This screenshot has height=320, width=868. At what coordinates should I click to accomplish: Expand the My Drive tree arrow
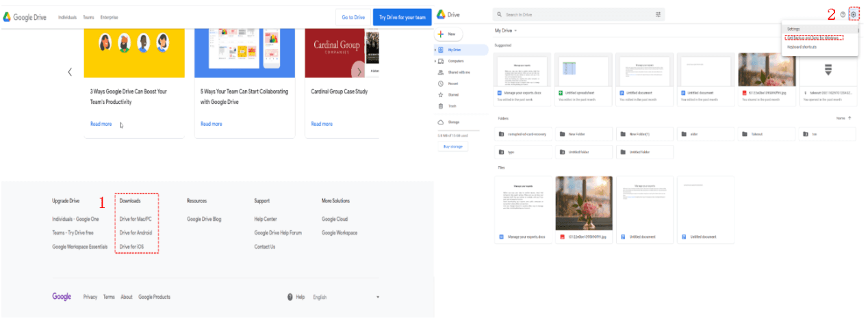pos(435,50)
